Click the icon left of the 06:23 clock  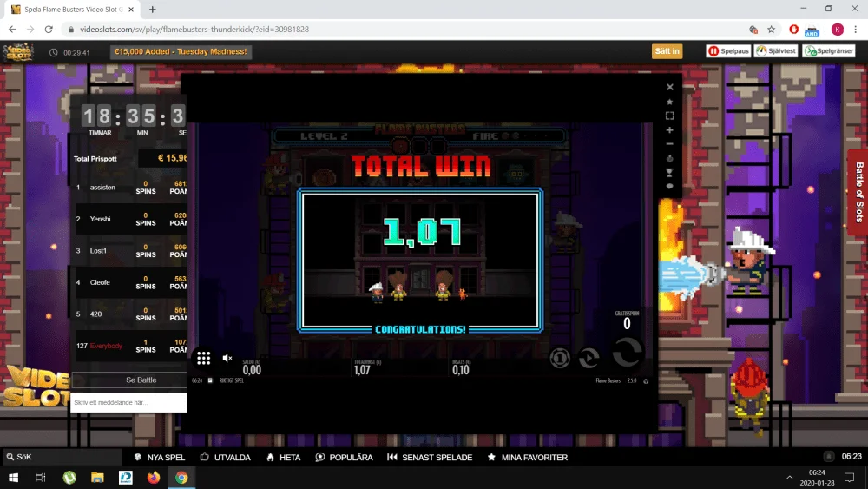point(829,456)
